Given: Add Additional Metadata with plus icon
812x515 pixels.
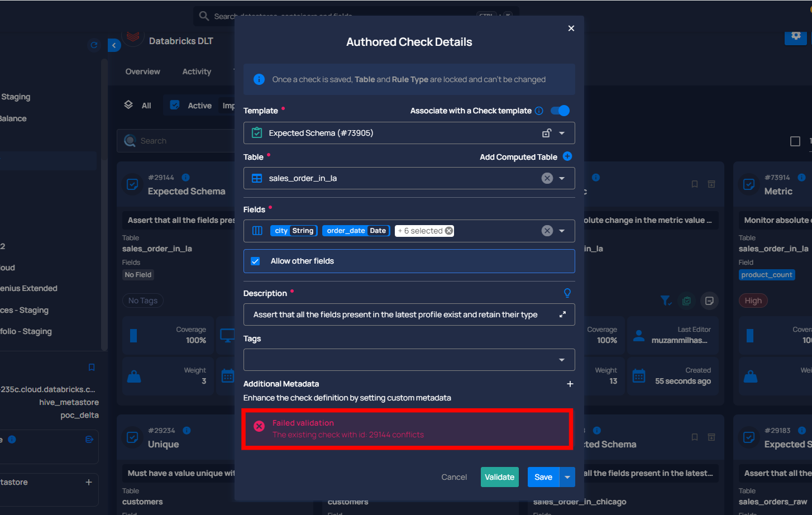Looking at the screenshot, I should click(x=570, y=384).
